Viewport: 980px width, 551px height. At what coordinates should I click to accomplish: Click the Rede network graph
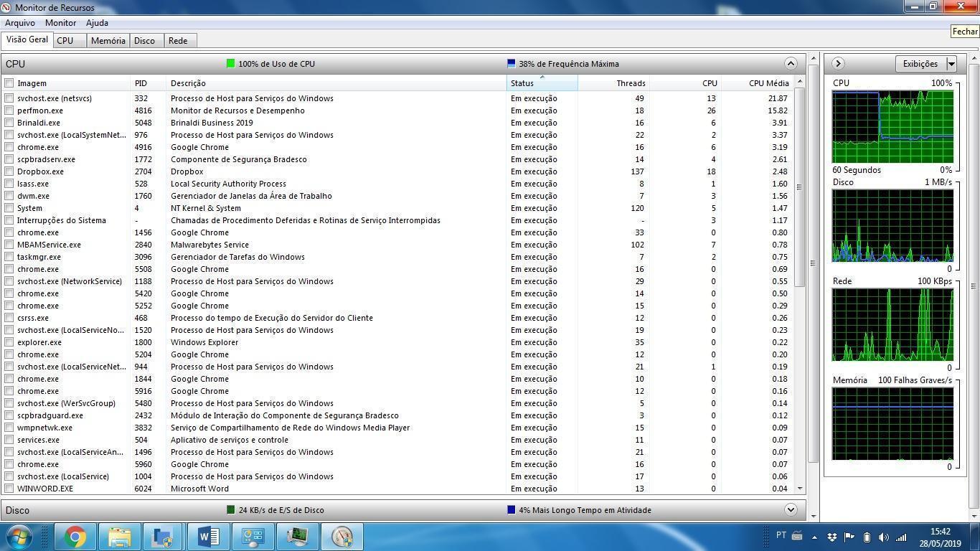click(892, 324)
